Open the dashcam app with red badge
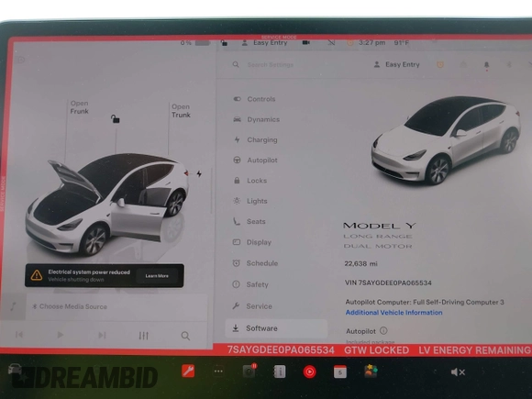The height and width of the screenshot is (399, 532). coord(249,371)
